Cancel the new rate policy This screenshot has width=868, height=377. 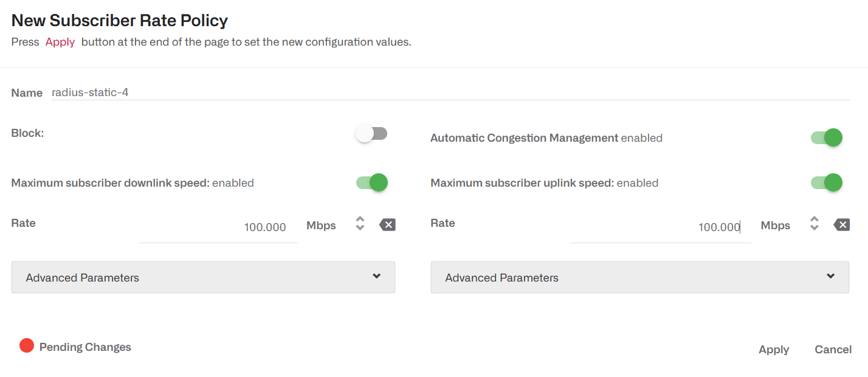(833, 350)
